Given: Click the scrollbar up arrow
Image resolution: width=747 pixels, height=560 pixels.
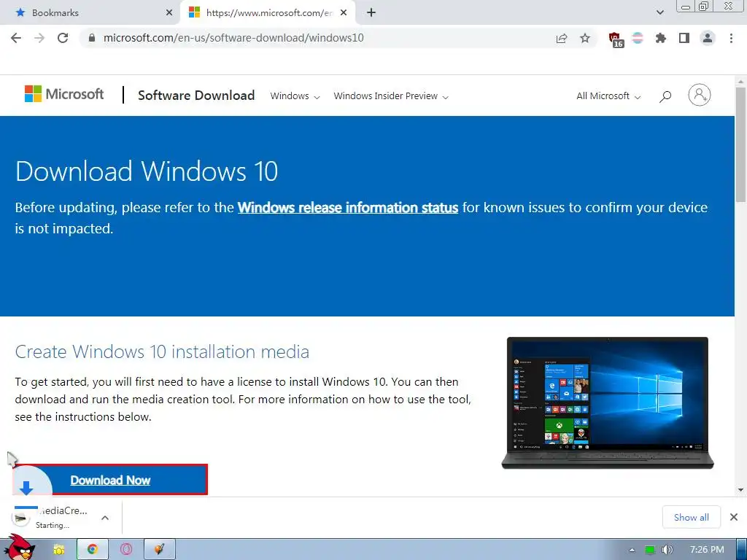Looking at the screenshot, I should point(741,82).
